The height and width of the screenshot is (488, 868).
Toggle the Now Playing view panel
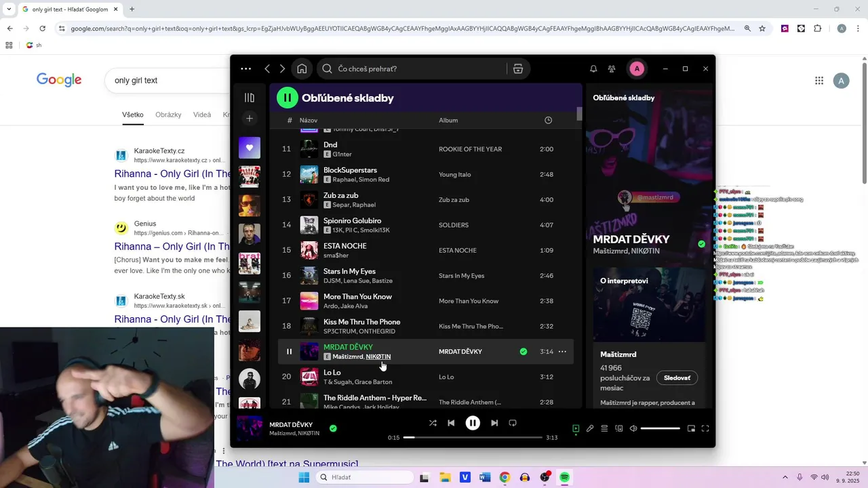576,428
